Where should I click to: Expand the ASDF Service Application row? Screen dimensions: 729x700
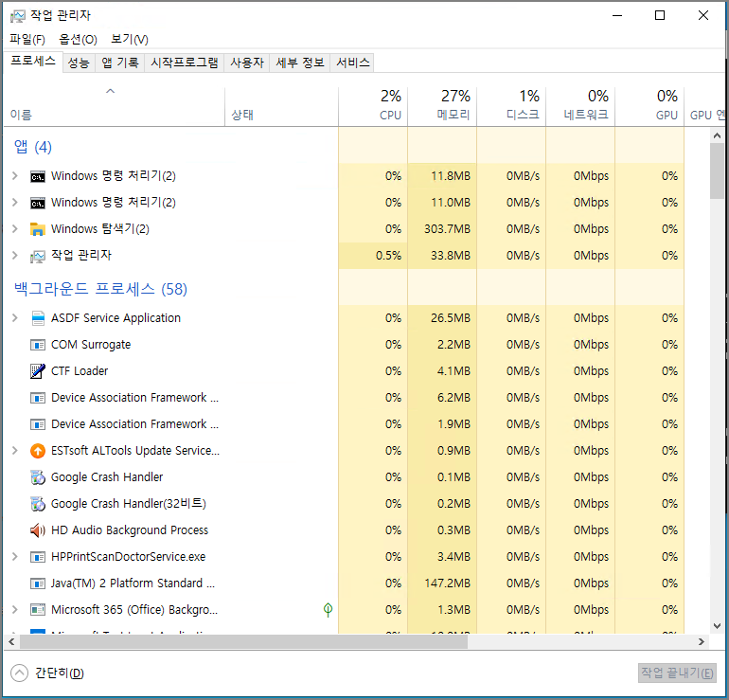15,317
